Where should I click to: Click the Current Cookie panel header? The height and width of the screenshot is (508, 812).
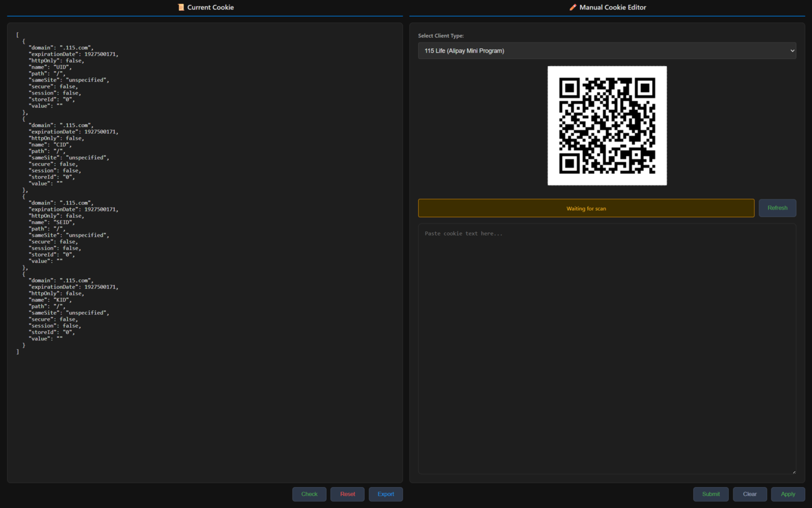(x=206, y=7)
